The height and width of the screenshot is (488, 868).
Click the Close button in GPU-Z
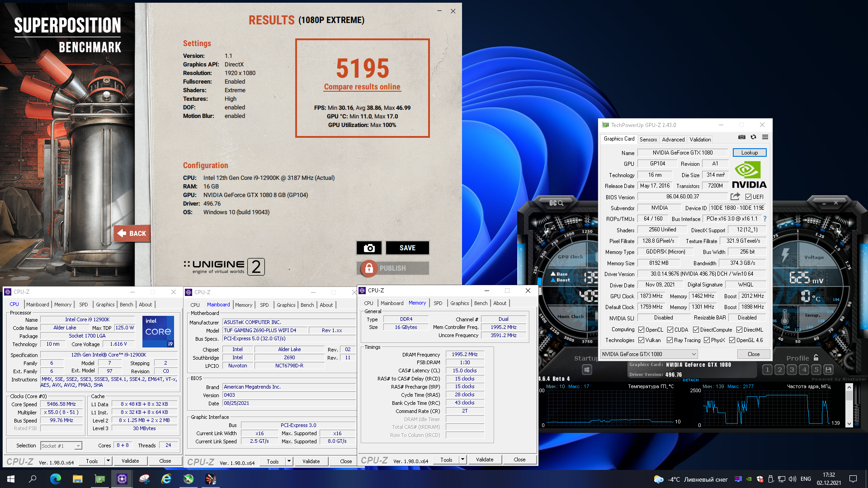point(753,354)
